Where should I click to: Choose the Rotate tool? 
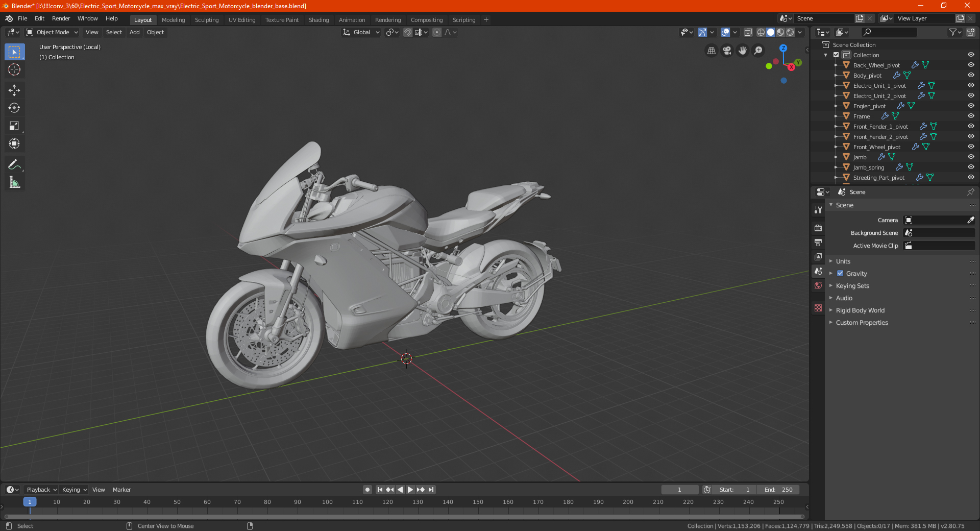(14, 108)
